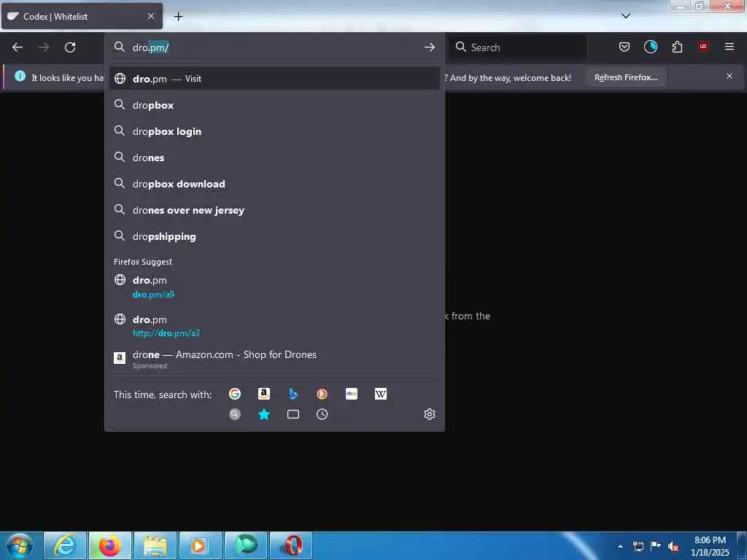Viewport: 747px width, 560px height.
Task: Open Windows Explorer folder in the taskbar
Action: 155,545
